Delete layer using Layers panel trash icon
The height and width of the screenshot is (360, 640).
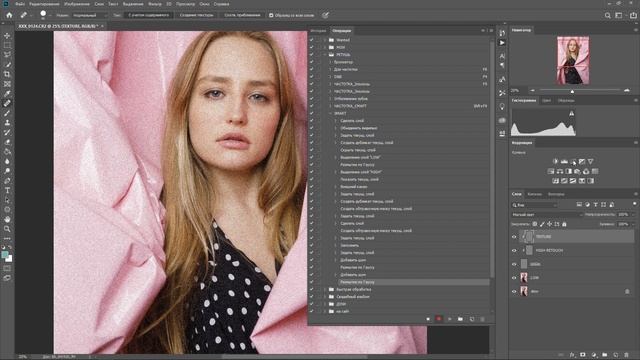[626, 355]
